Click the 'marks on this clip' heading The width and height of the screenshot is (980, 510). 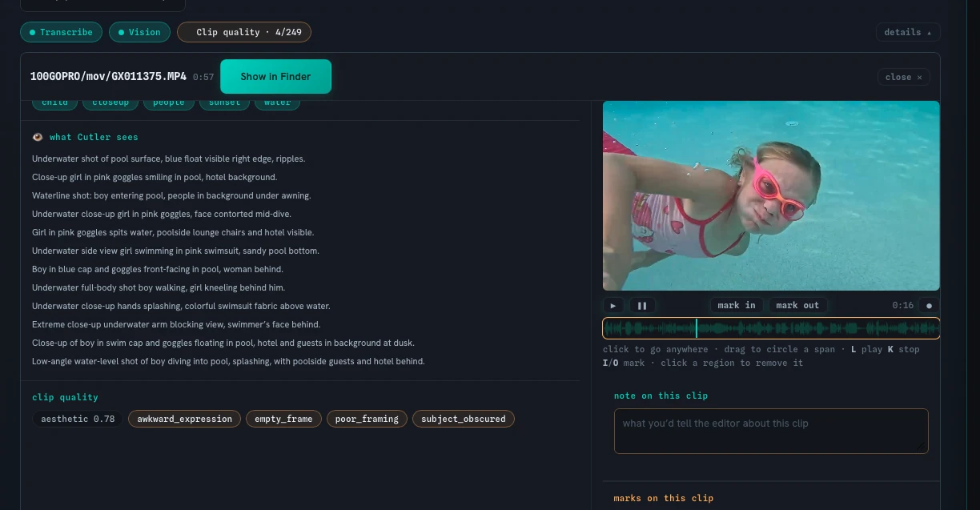tap(664, 498)
